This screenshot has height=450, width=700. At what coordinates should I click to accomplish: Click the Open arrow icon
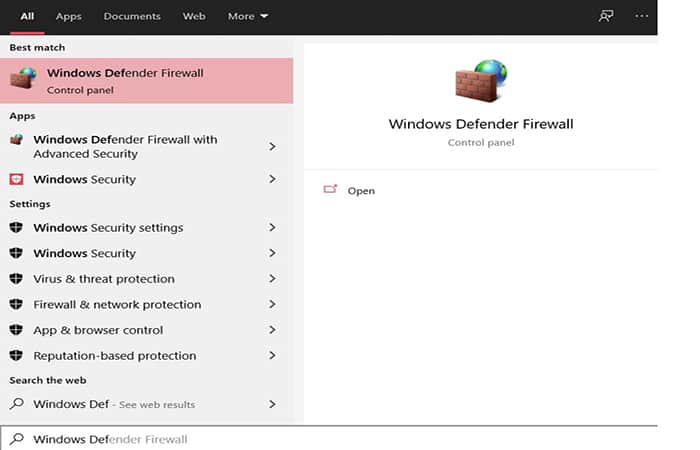pyautogui.click(x=331, y=190)
